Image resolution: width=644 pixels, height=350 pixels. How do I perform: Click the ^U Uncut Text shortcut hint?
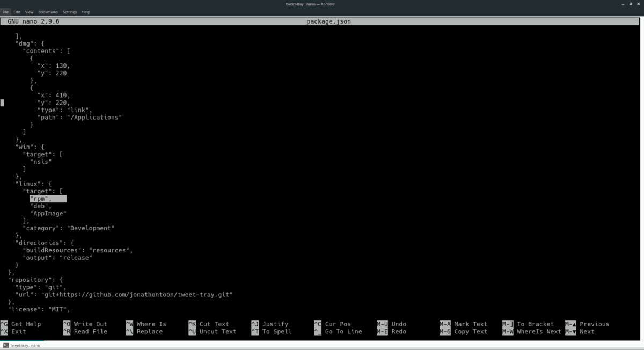213,332
